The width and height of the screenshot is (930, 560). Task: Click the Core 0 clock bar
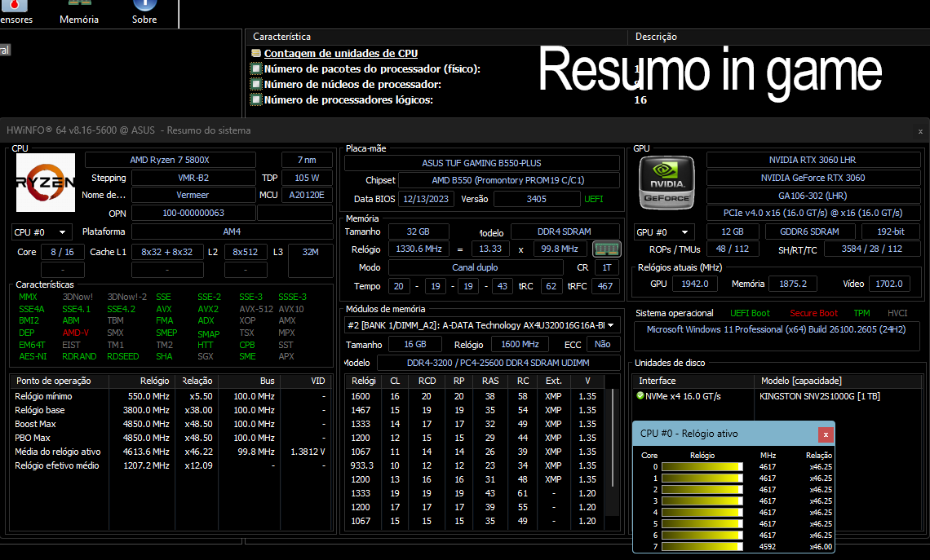pyautogui.click(x=702, y=467)
